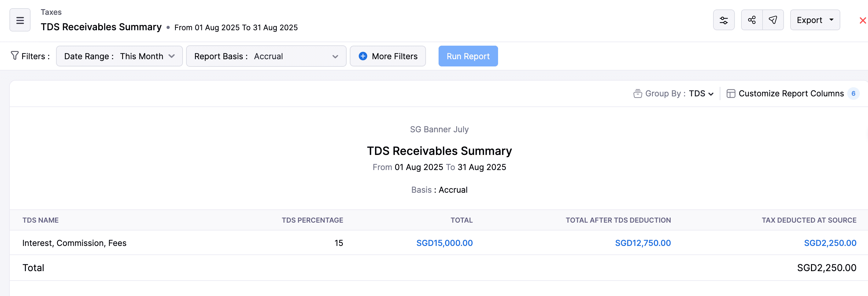
Task: Click the Taxes breadcrumb label
Action: (x=51, y=12)
